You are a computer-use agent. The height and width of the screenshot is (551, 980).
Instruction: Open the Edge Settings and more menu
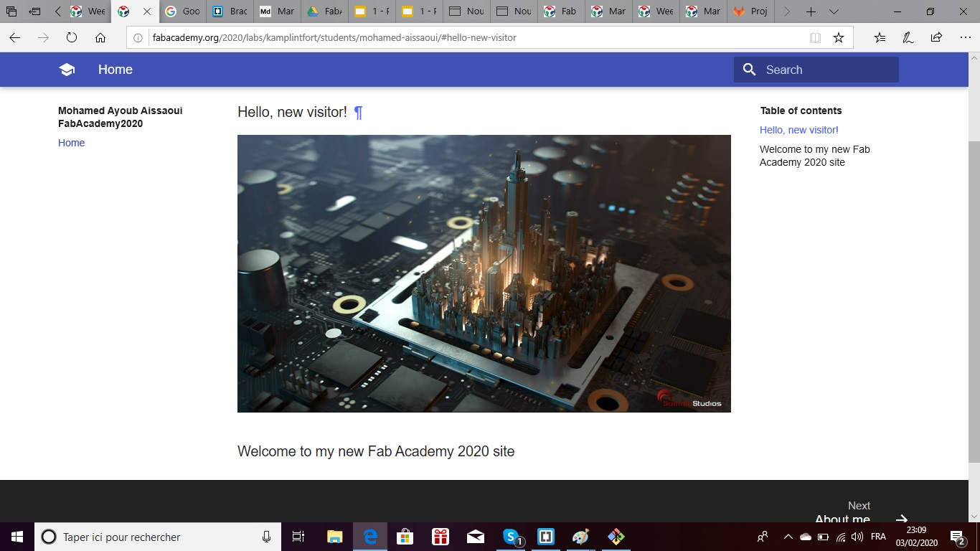point(965,38)
